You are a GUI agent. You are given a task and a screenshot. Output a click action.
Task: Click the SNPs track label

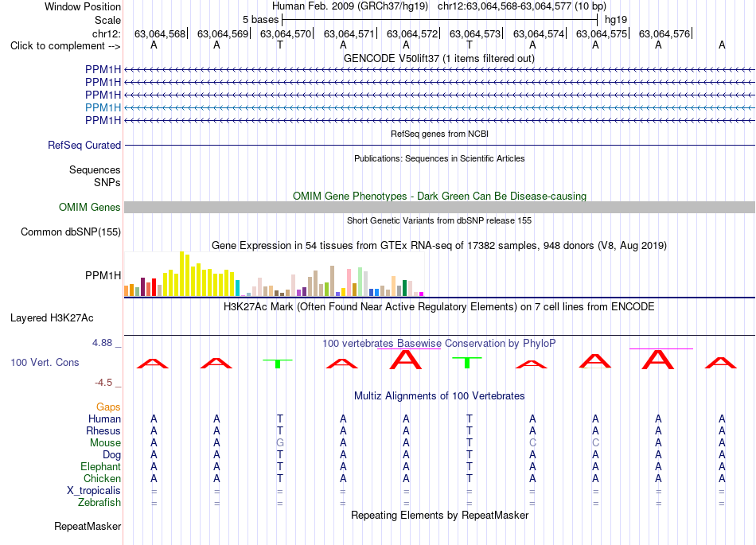107,183
